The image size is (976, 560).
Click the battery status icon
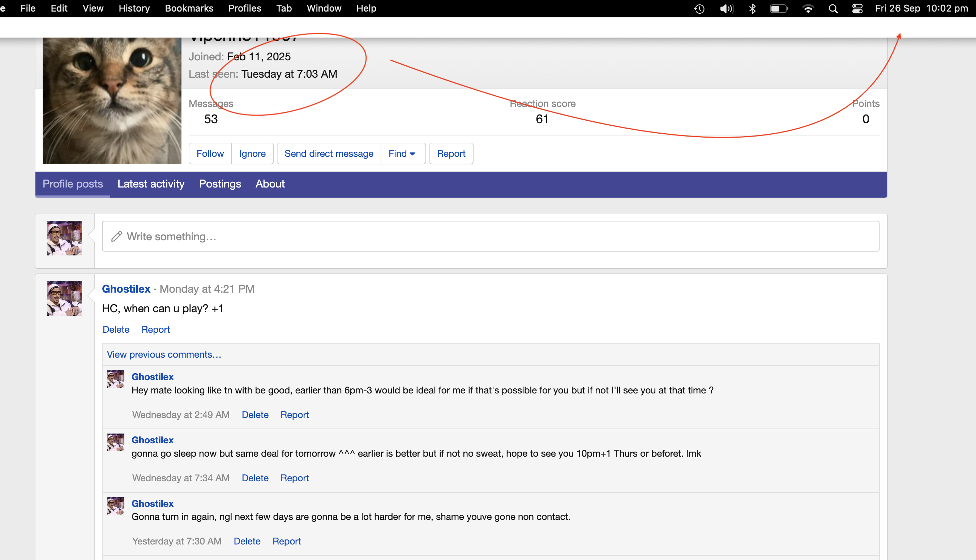pos(778,8)
